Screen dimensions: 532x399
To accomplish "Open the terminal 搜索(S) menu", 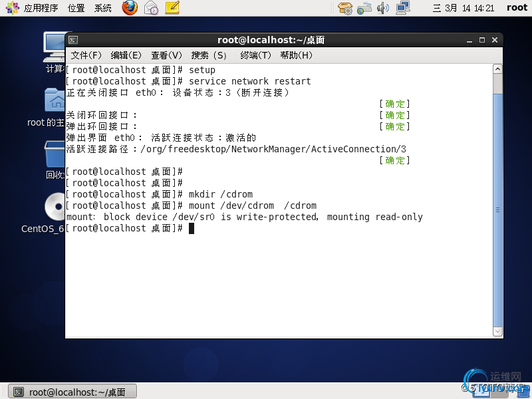I will (209, 55).
